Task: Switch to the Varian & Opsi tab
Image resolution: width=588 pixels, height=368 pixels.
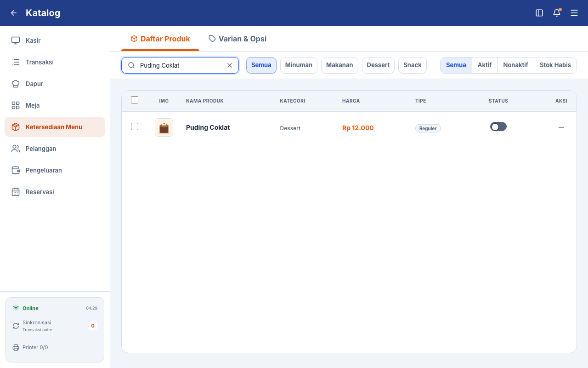Action: pyautogui.click(x=237, y=39)
